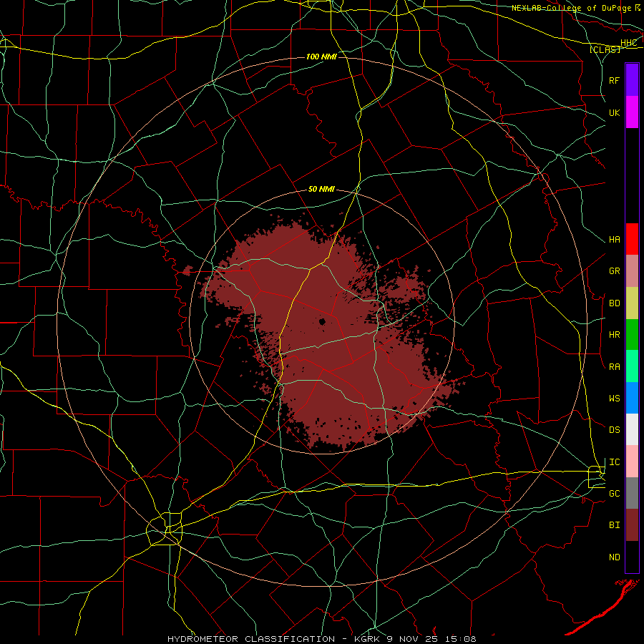Click the UK legend label

(x=614, y=112)
